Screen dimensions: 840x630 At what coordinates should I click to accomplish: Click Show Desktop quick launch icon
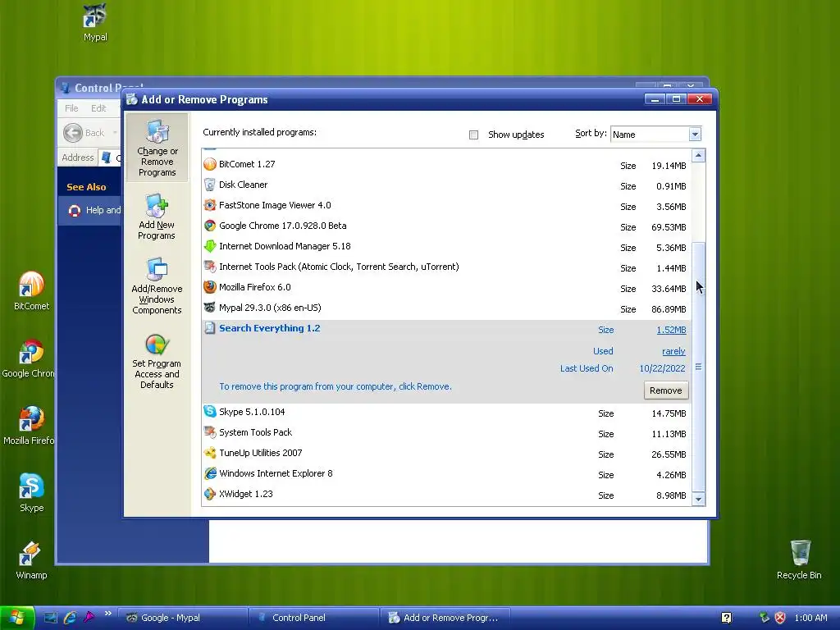(50, 618)
